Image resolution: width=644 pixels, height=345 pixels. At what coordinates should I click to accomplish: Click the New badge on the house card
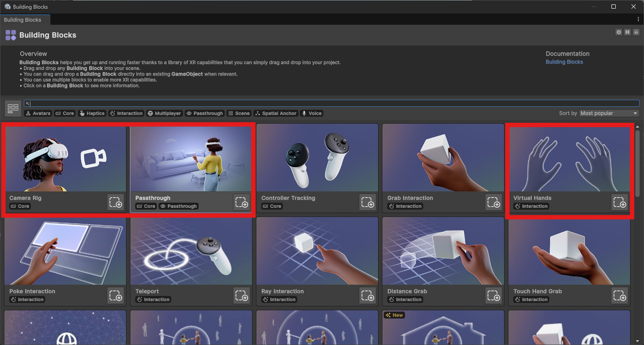pyautogui.click(x=394, y=315)
